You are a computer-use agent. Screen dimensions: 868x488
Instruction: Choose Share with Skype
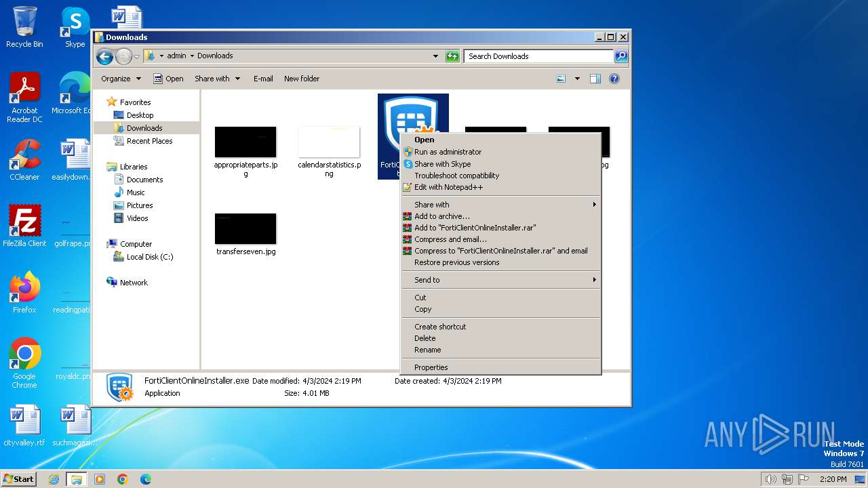point(500,164)
